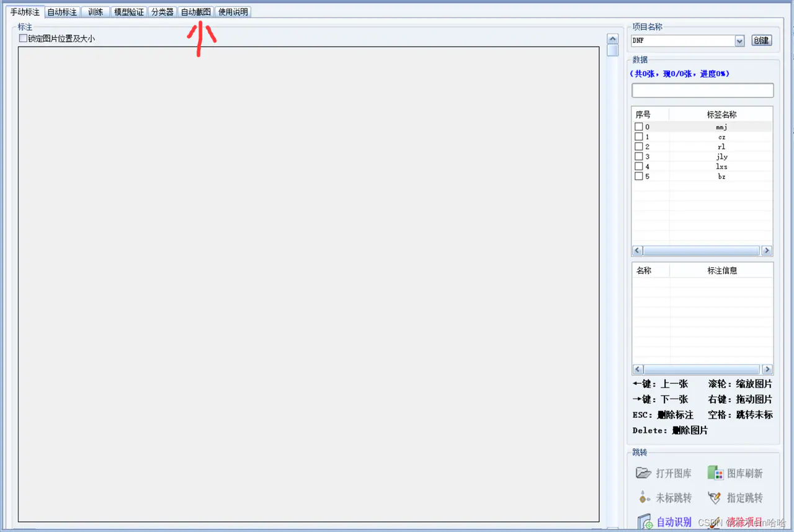
Task: Click left arrow of annotation info scrollbar
Action: pos(637,369)
